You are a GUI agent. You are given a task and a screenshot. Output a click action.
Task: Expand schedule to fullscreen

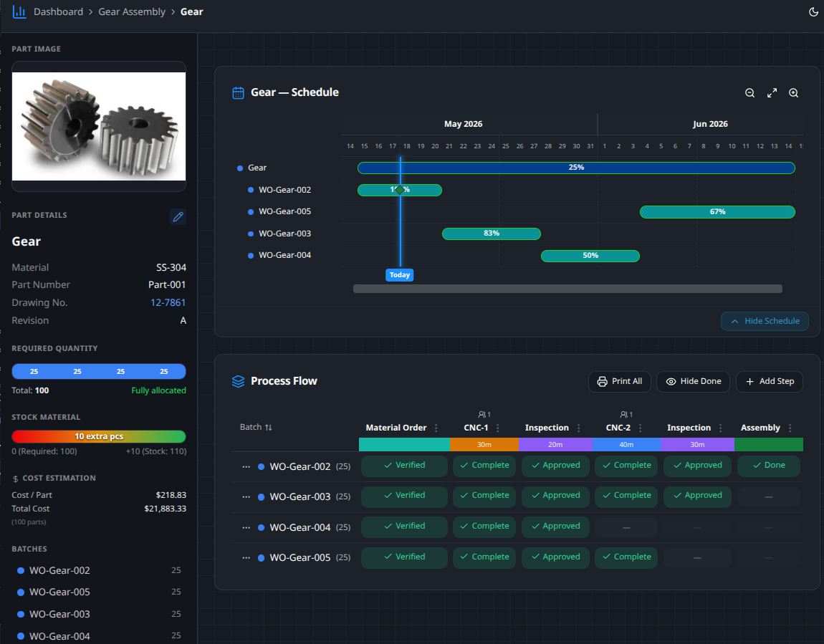click(x=772, y=93)
